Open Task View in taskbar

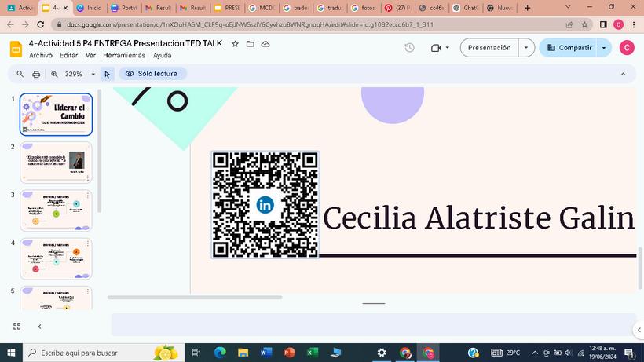coord(196,353)
